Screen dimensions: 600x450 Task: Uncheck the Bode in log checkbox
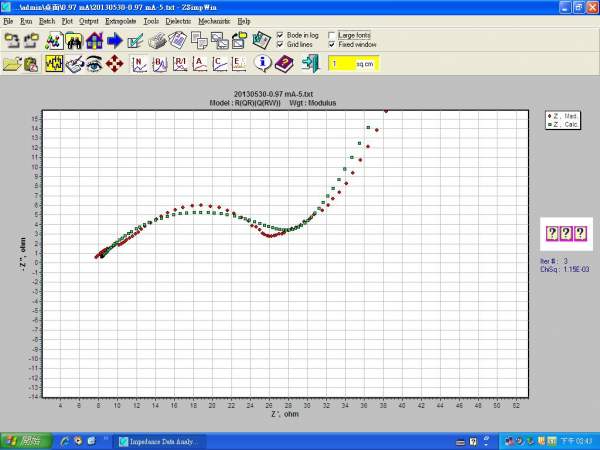(279, 35)
